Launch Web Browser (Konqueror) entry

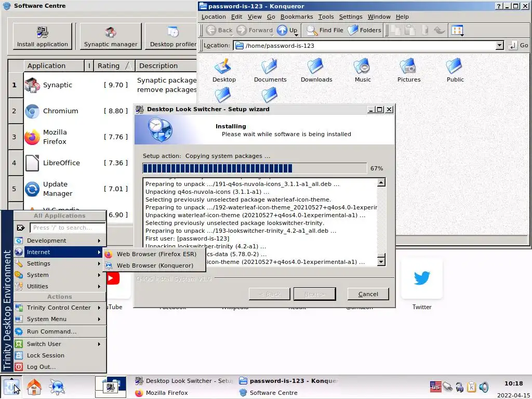click(155, 265)
